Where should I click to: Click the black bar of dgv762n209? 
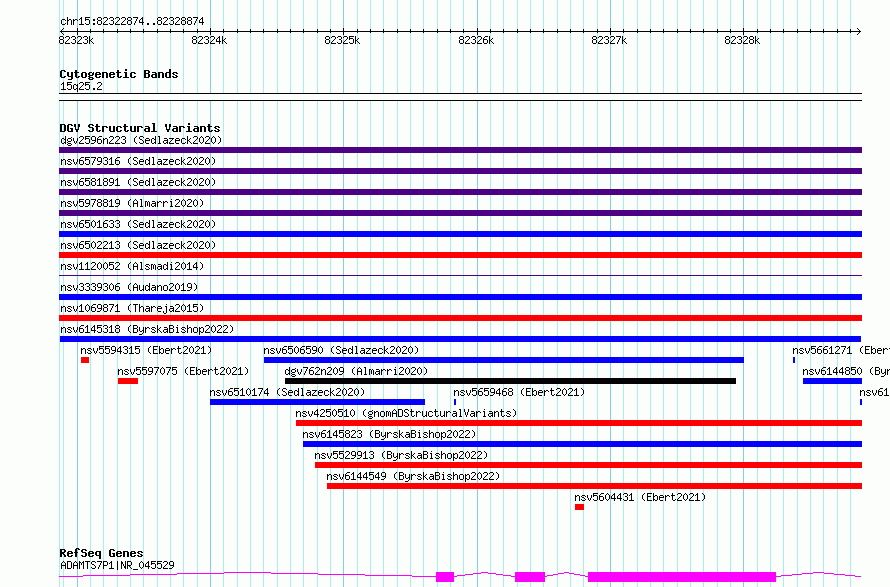pyautogui.click(x=510, y=381)
